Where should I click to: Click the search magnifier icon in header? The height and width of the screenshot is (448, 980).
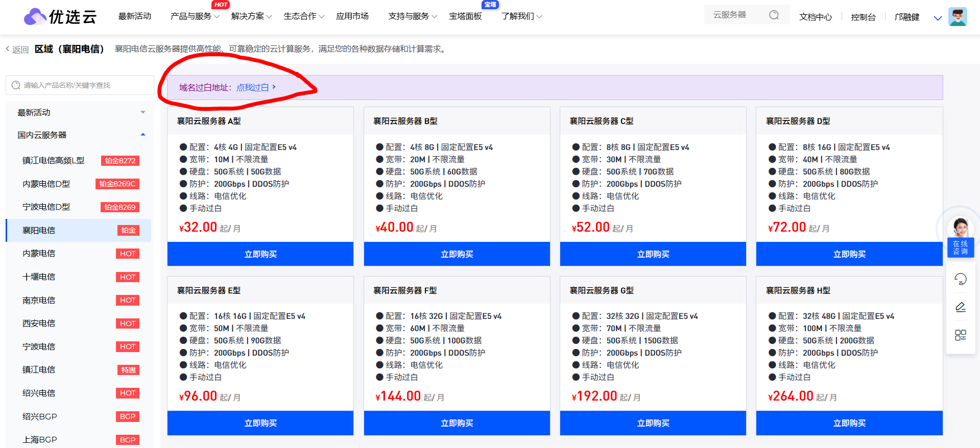[x=774, y=15]
